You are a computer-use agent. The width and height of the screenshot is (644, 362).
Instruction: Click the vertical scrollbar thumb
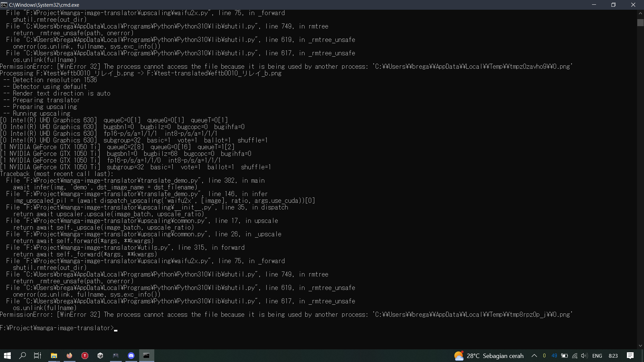tap(640, 22)
